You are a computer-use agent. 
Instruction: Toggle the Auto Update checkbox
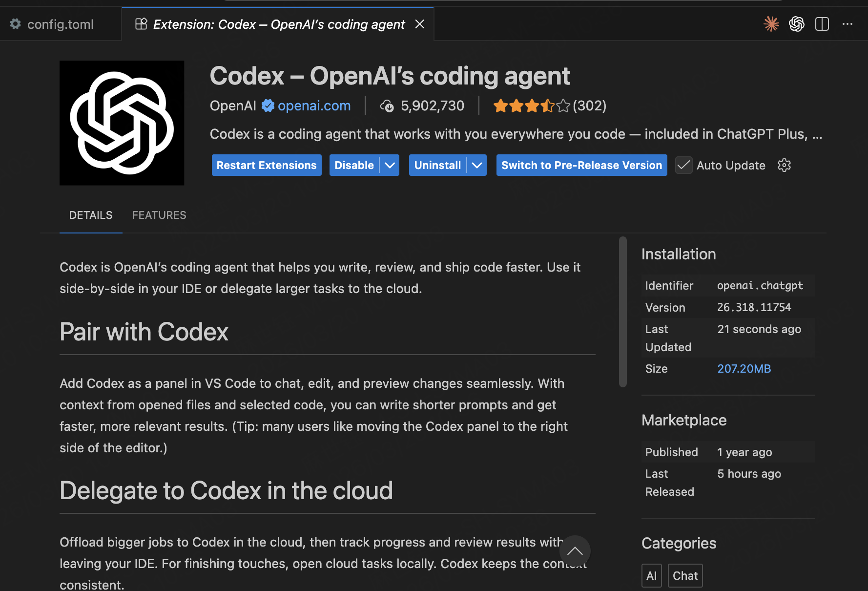683,165
